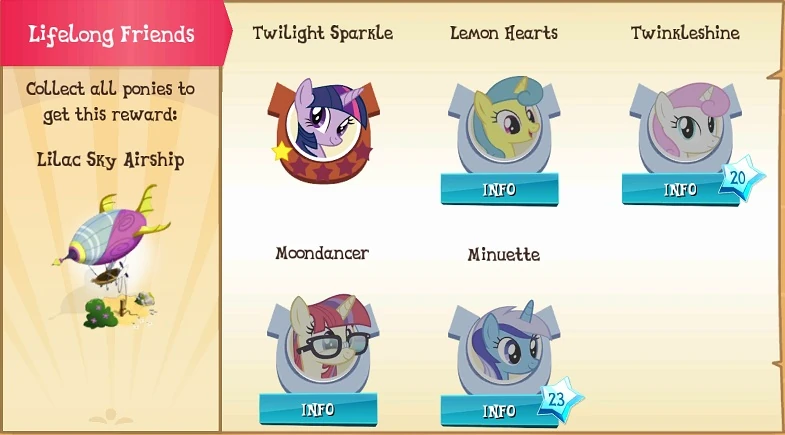
Task: Choose Minuette's blue pony portrait
Action: 504,347
